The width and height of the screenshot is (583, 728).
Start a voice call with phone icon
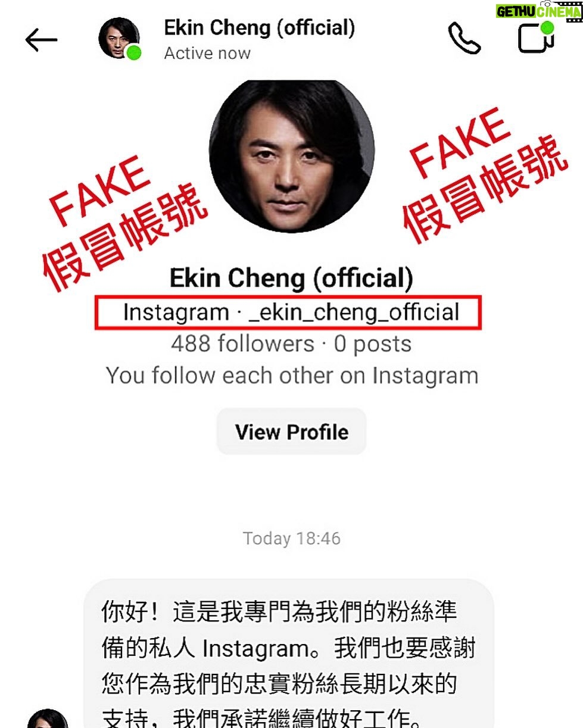[x=464, y=38]
